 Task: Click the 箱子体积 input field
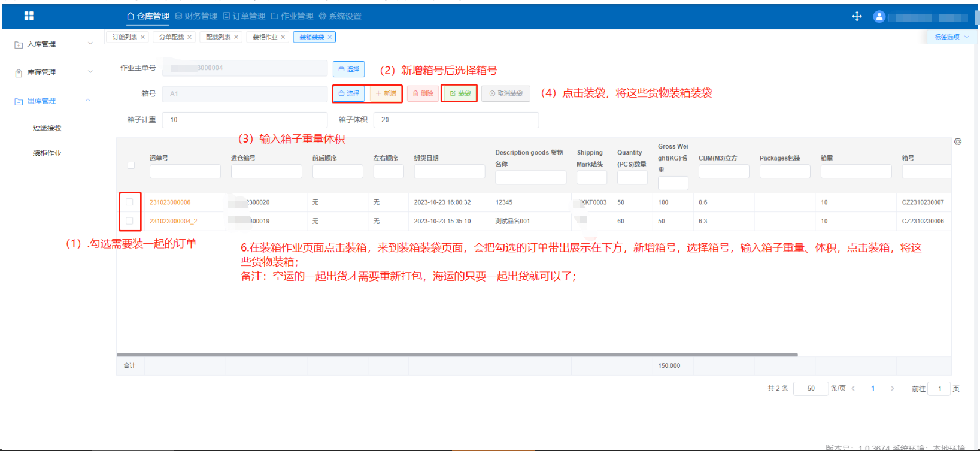coord(456,120)
